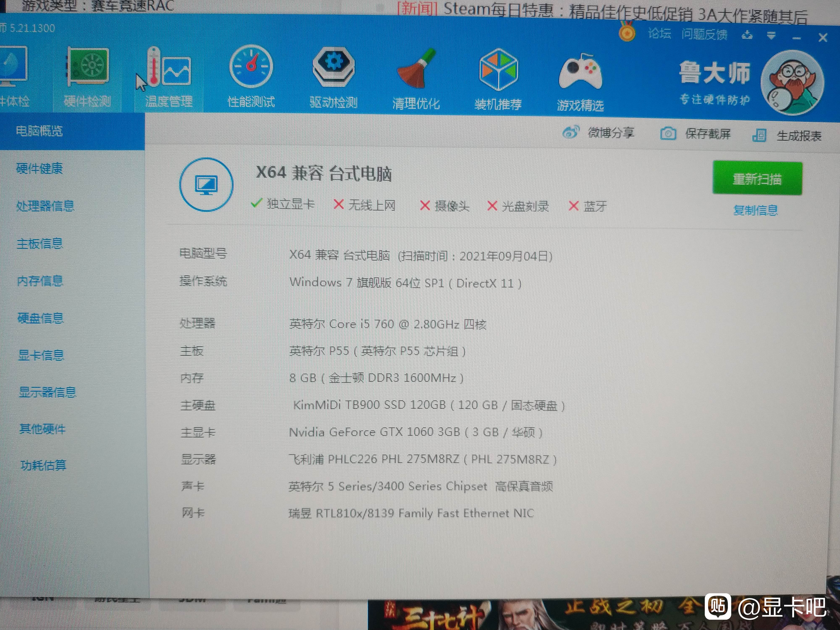Click 保存截屏 text label
The image size is (840, 630).
708,134
